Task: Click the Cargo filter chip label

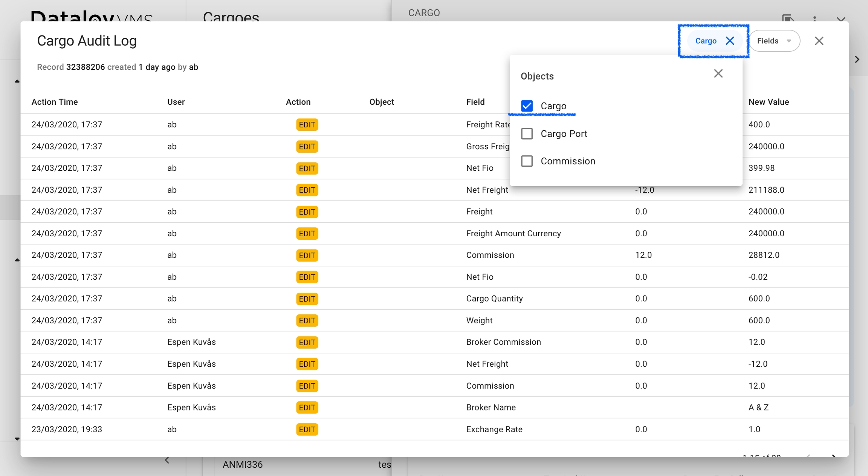Action: [706, 41]
